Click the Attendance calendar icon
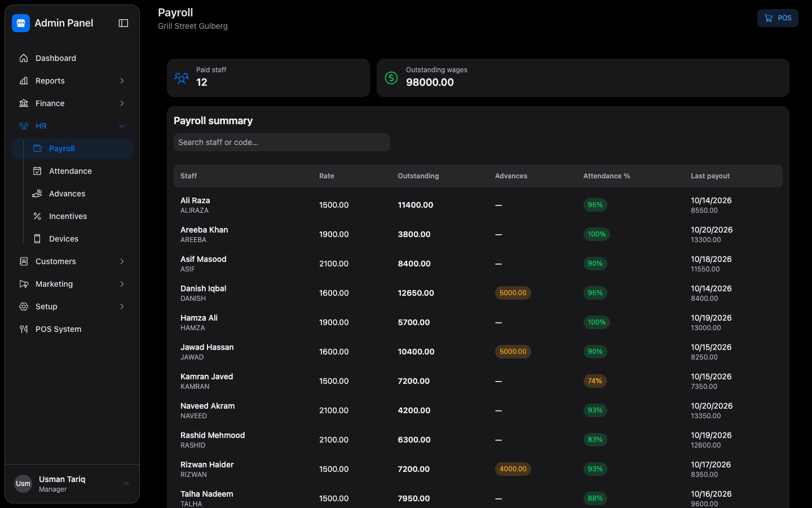The width and height of the screenshot is (812, 508). pos(37,171)
